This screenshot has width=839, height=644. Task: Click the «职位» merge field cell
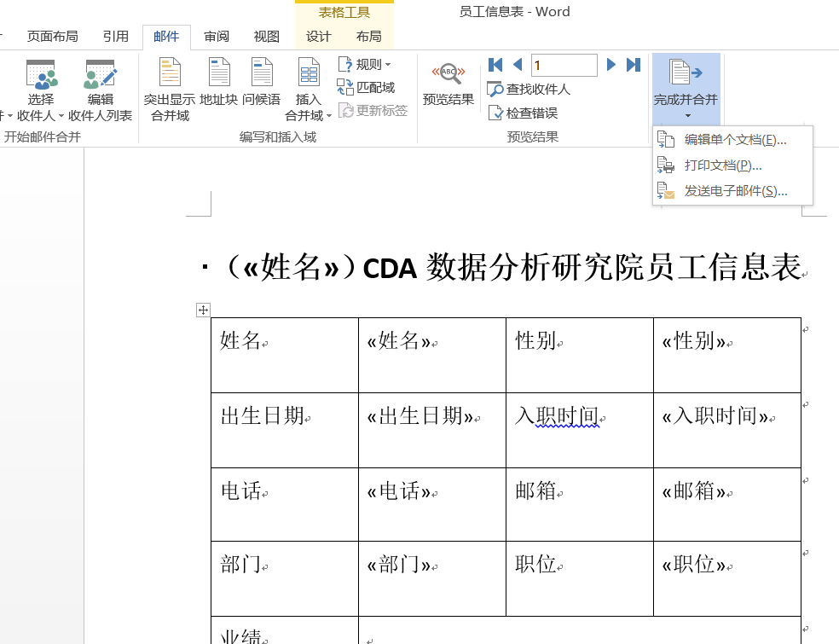tap(727, 578)
